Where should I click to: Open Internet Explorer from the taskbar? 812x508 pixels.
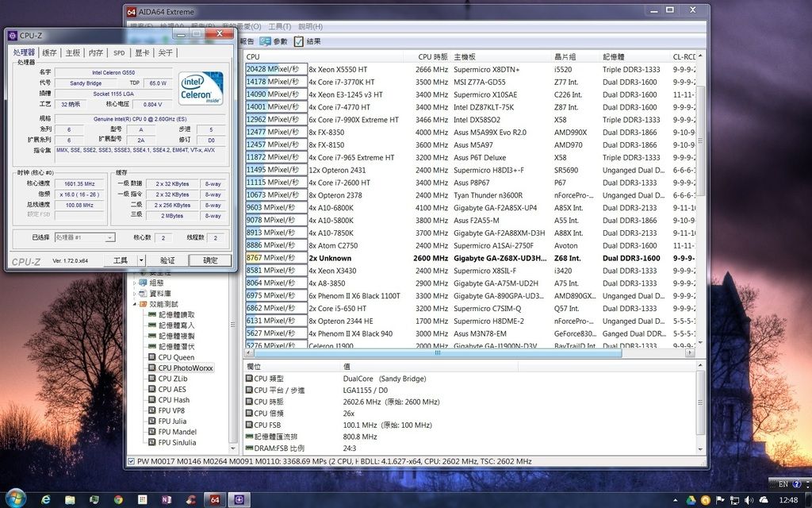[45, 499]
